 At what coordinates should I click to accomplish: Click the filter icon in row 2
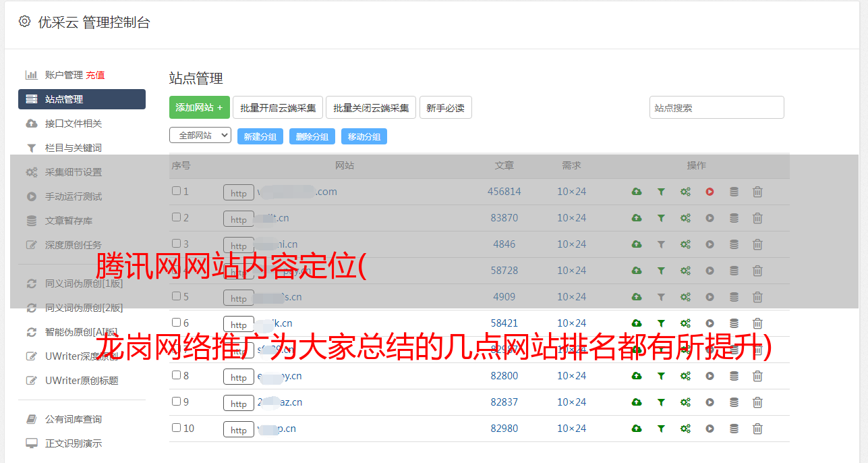[x=661, y=218]
